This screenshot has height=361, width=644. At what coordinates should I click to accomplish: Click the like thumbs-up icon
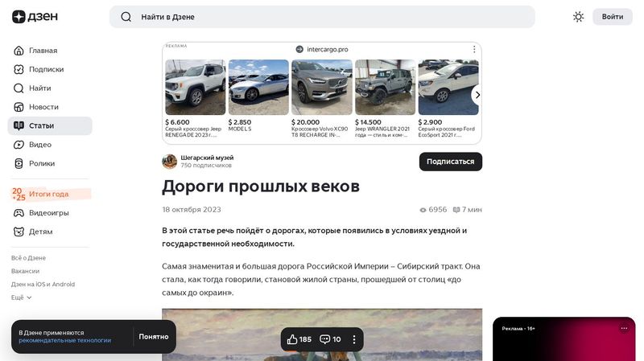[x=293, y=339]
